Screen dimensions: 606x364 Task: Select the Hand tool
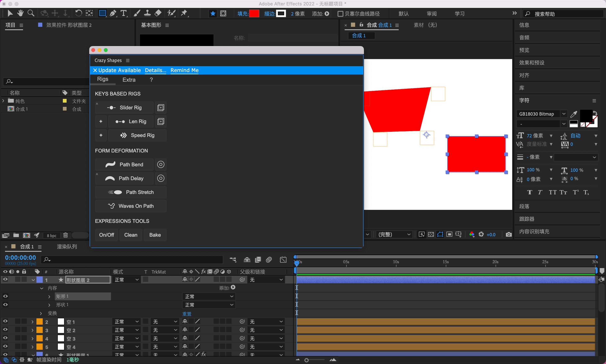(x=20, y=13)
